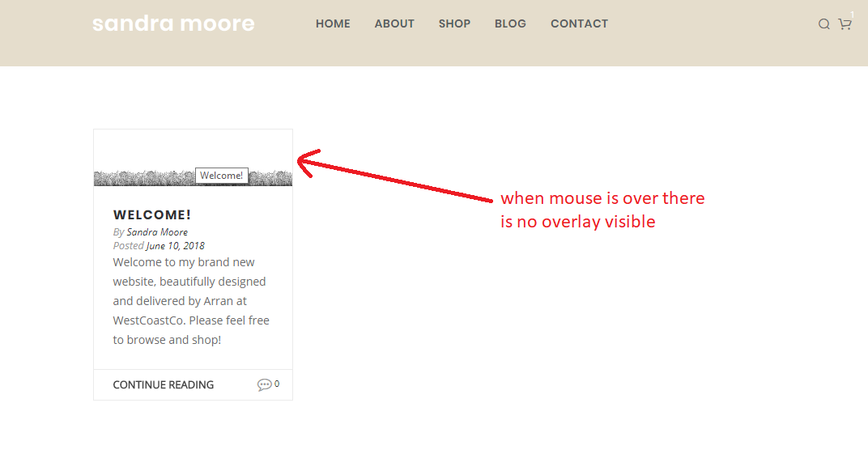Screen dimensions: 868x454
Task: Click the comments bubble icon
Action: 265,384
